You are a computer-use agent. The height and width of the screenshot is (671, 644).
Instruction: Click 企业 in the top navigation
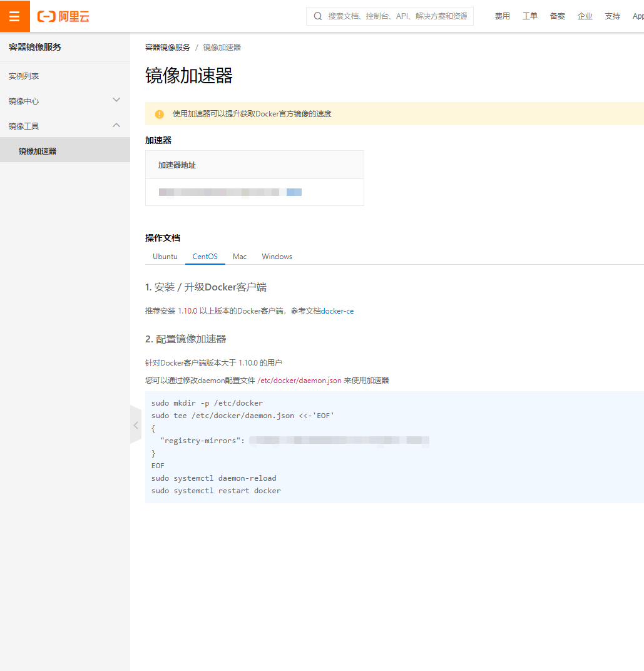(x=585, y=16)
